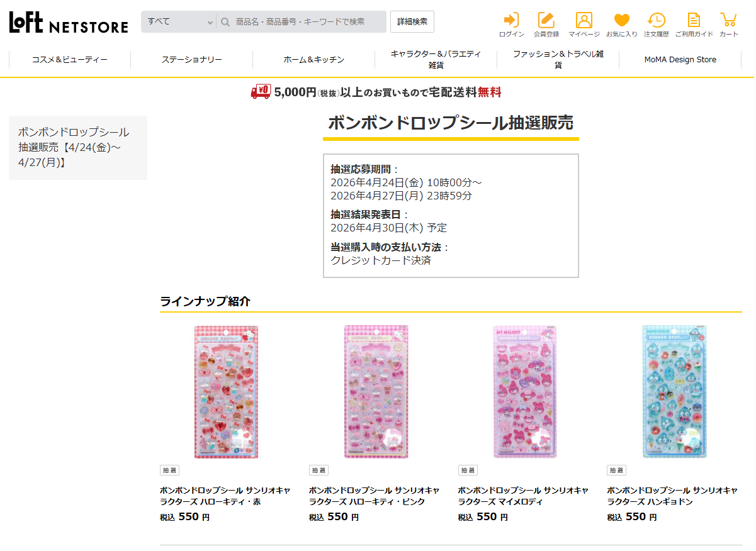
Task: Expand the すべて category dropdown
Action: (179, 22)
